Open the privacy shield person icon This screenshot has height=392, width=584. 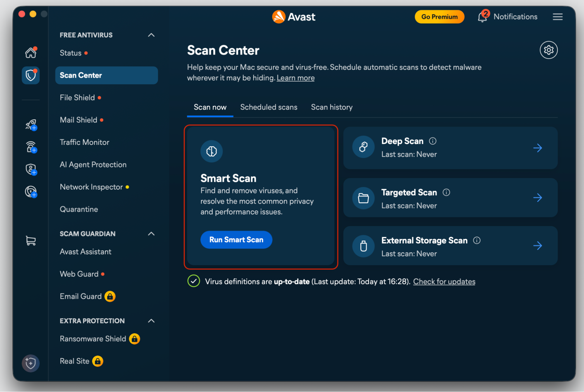[31, 169]
